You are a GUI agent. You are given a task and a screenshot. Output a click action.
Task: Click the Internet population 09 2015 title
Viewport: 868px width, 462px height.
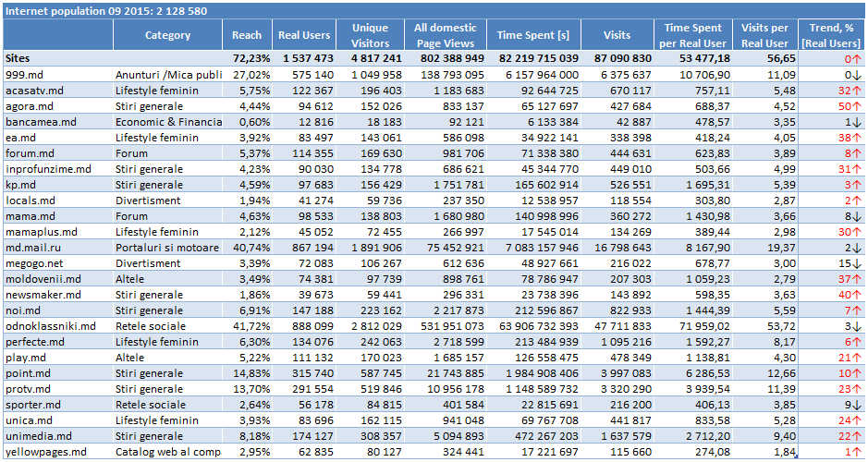(x=105, y=11)
